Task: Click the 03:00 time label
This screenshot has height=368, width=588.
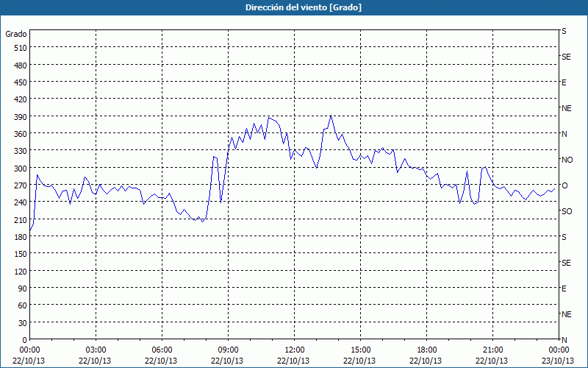Action: point(96,350)
